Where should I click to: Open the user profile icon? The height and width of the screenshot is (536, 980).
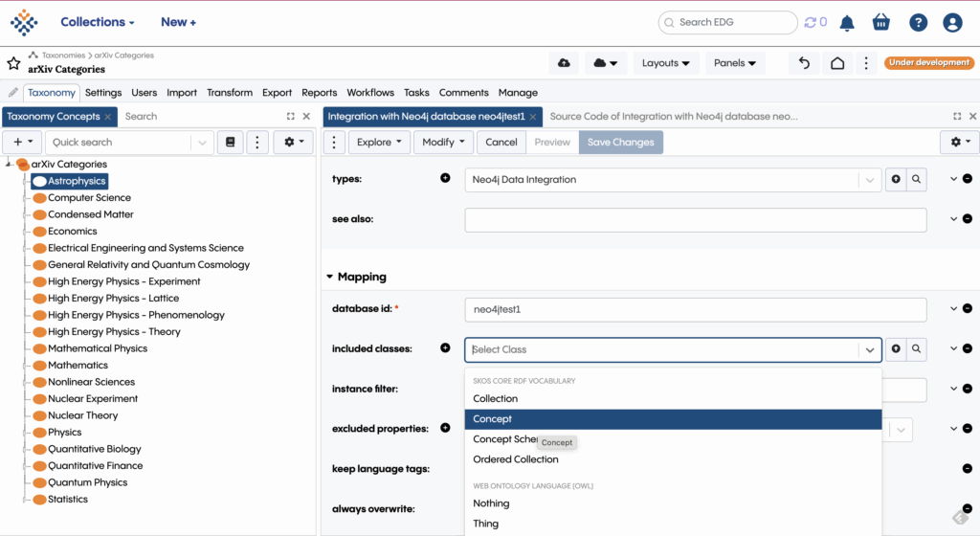click(x=952, y=23)
